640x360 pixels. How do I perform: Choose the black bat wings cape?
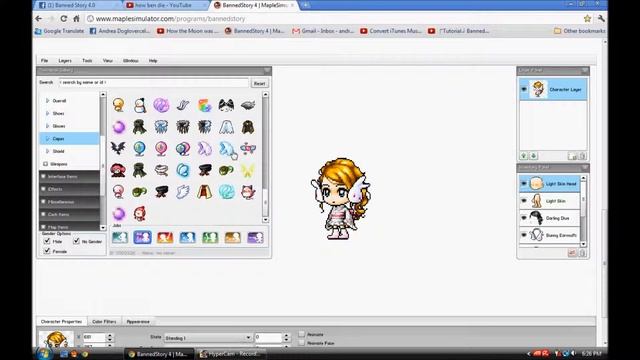point(118,148)
